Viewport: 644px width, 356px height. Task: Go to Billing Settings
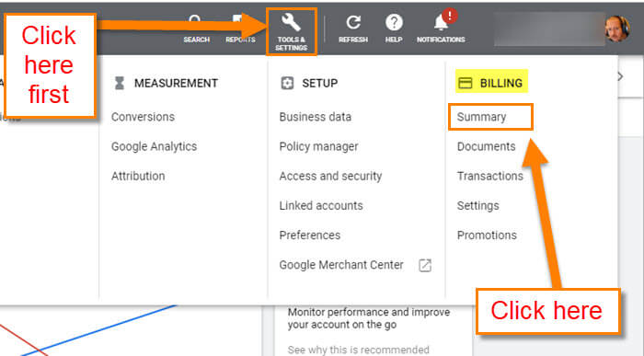478,206
